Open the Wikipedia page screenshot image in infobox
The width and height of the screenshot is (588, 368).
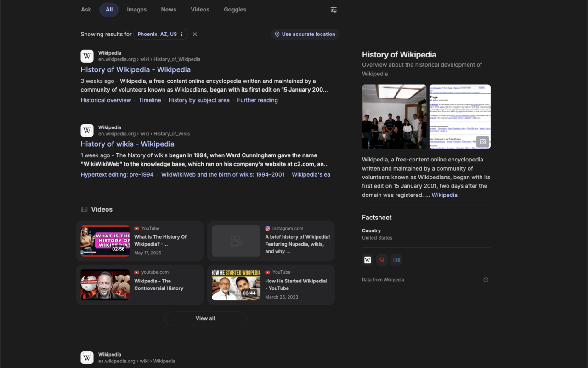460,116
